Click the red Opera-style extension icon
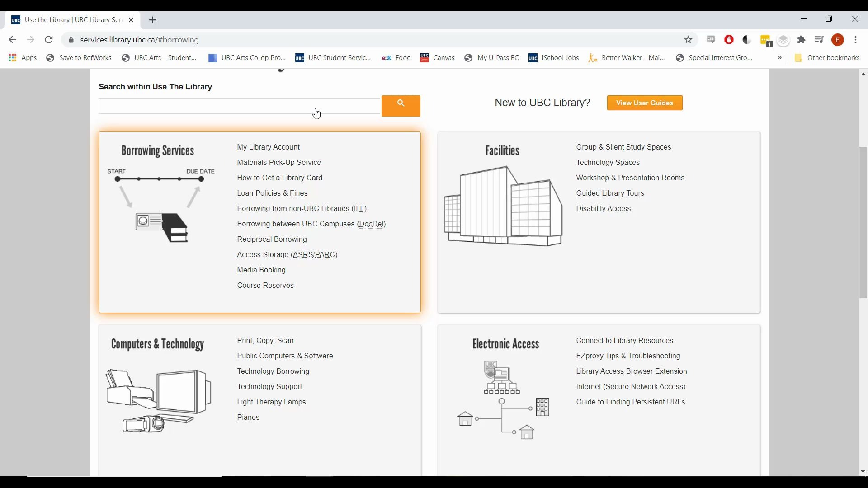868x488 pixels. pyautogui.click(x=729, y=40)
